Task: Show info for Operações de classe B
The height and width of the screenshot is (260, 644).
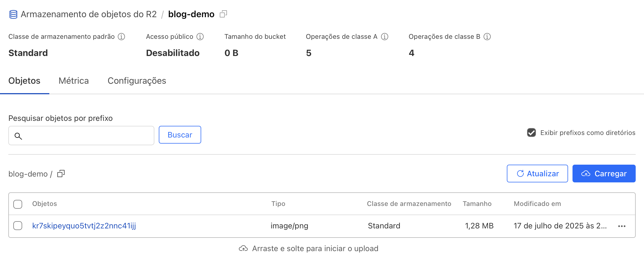Action: pos(487,37)
